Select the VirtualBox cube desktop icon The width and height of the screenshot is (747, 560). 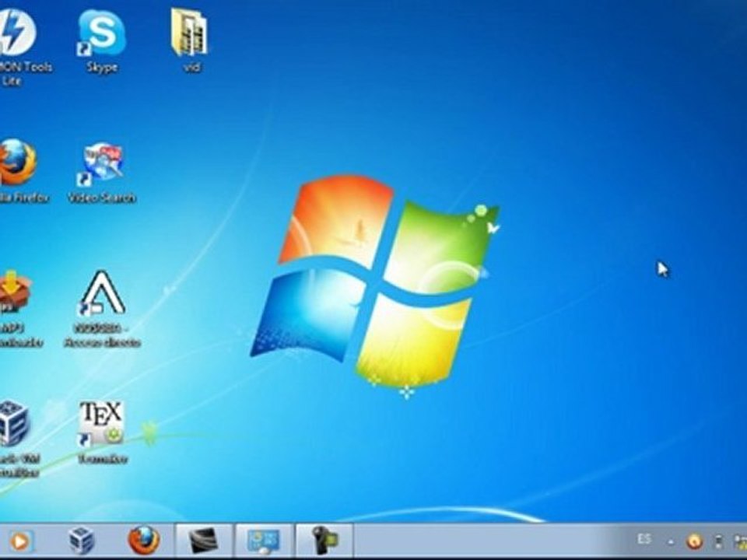click(14, 423)
